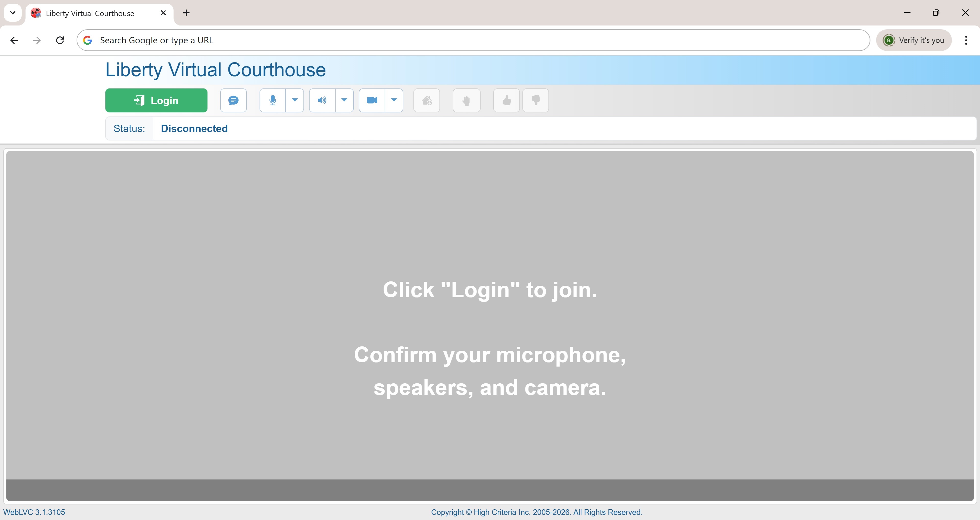Image resolution: width=980 pixels, height=520 pixels.
Task: Reload the current page
Action: click(60, 40)
